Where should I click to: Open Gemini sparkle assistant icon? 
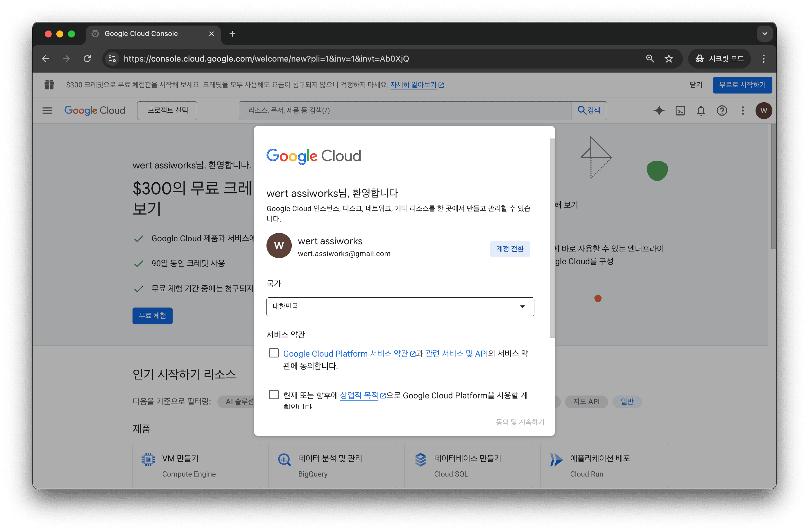coord(659,111)
